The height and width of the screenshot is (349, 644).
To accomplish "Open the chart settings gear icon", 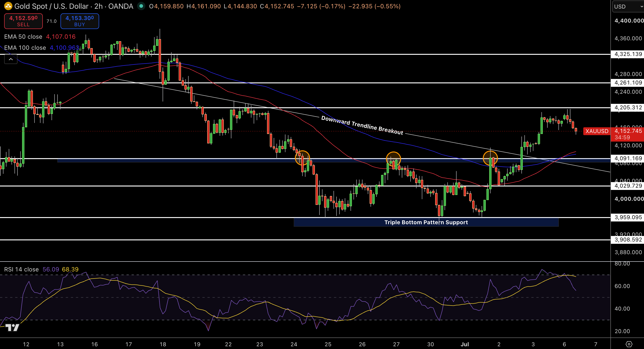I will click(x=629, y=344).
